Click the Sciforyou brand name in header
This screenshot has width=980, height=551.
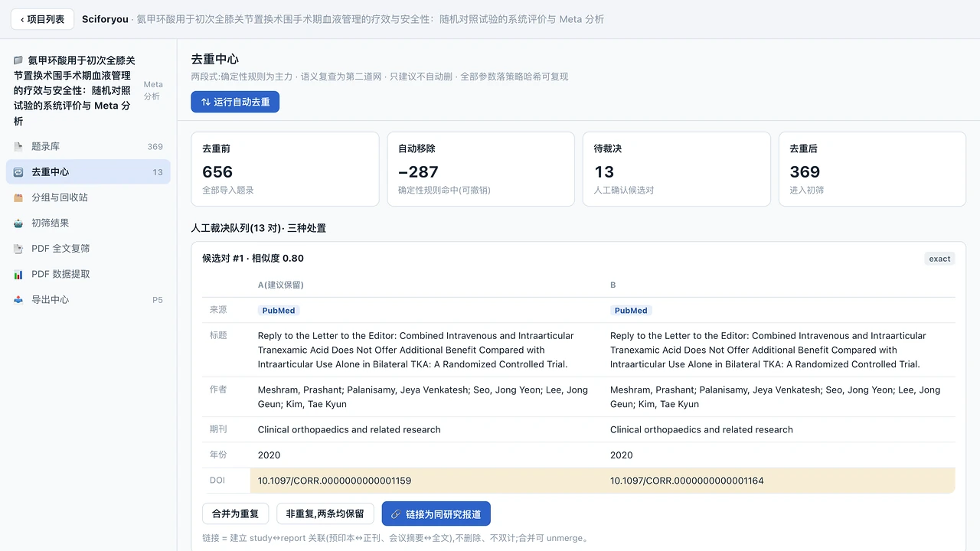click(105, 19)
